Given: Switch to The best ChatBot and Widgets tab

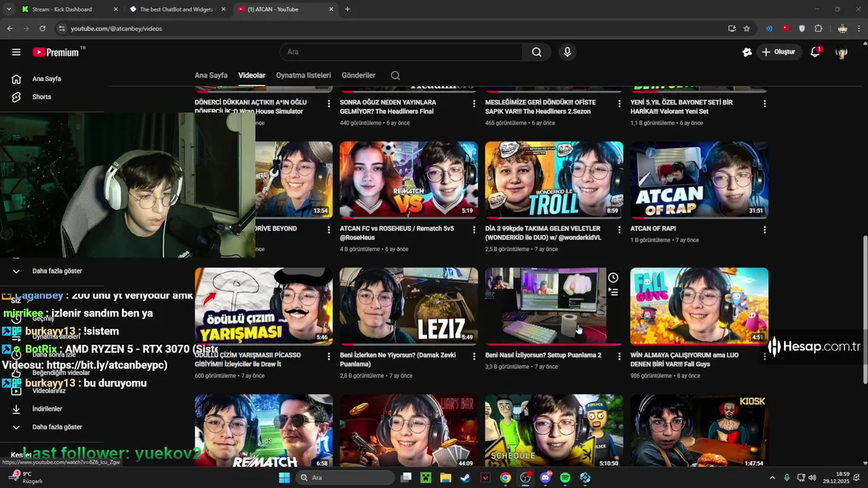Looking at the screenshot, I should tap(178, 9).
